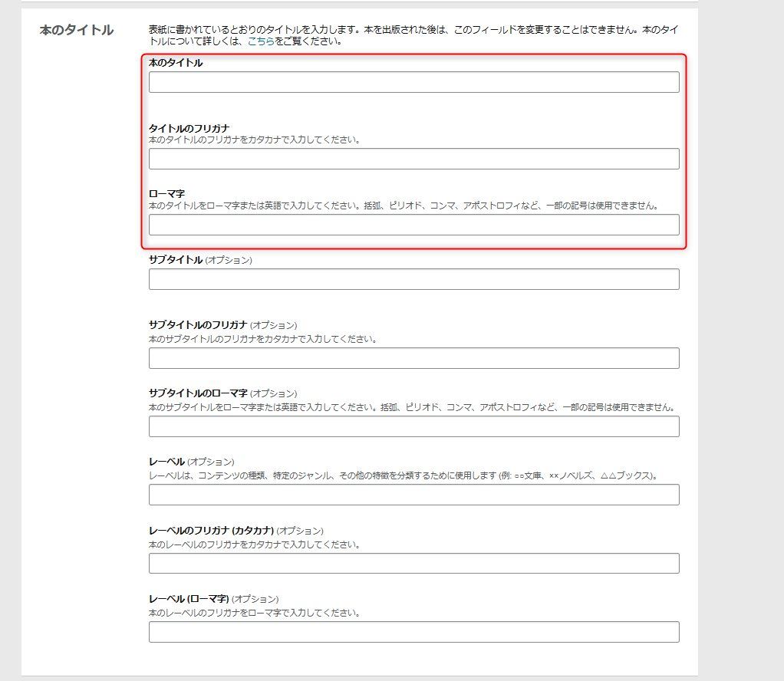The width and height of the screenshot is (784, 681).
Task: Click the タイトルのフリガナ text box
Action: (414, 159)
